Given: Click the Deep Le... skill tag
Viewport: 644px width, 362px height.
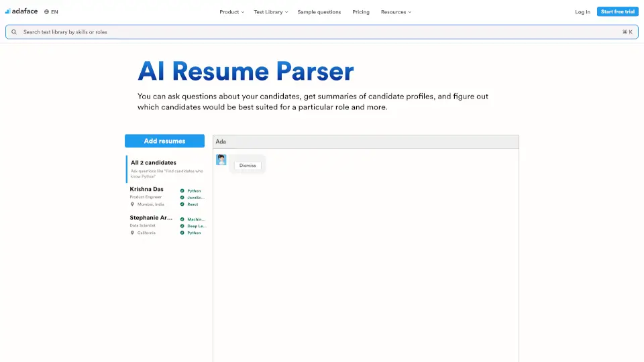Looking at the screenshot, I should (x=197, y=226).
